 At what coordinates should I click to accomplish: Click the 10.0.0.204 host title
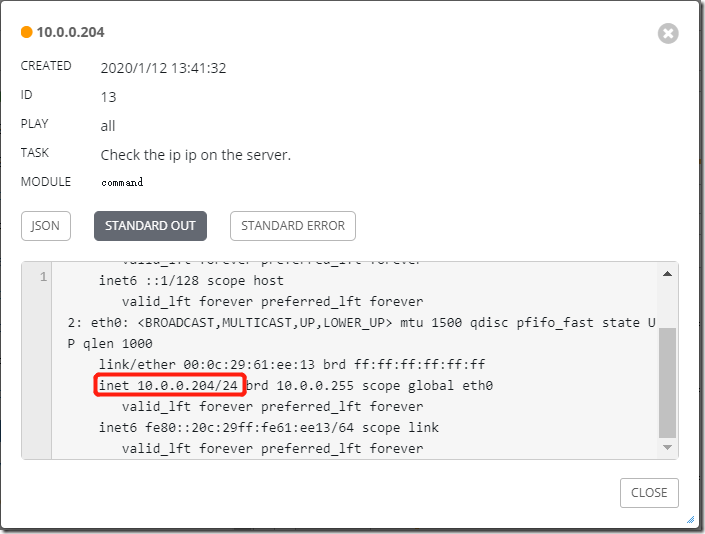(71, 32)
